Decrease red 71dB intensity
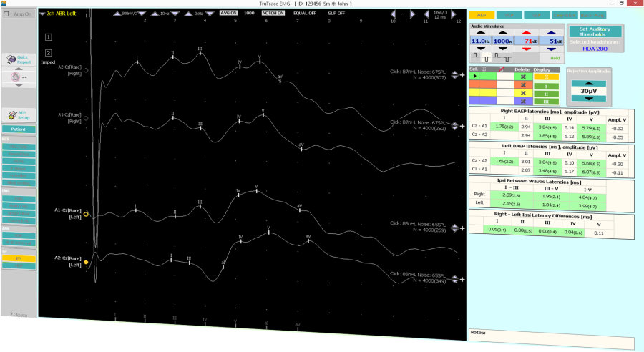This screenshot has height=352, width=644. [x=527, y=49]
